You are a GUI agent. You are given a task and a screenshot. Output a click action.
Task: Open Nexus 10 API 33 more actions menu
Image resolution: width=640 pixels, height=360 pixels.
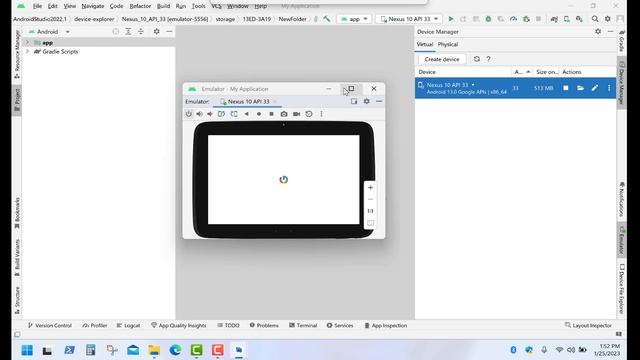click(609, 88)
